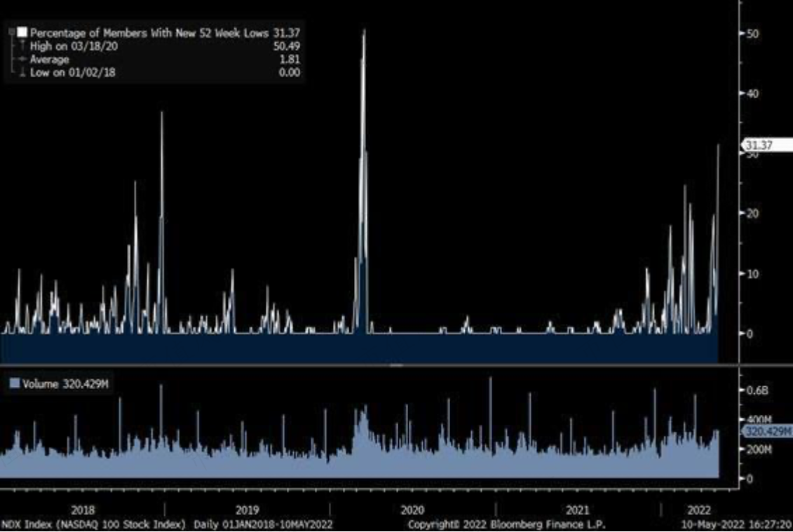Image resolution: width=793 pixels, height=532 pixels.
Task: Click the 'NDX Index (NASDAQ 100 Stock Index)' footer text
Action: pos(93,524)
